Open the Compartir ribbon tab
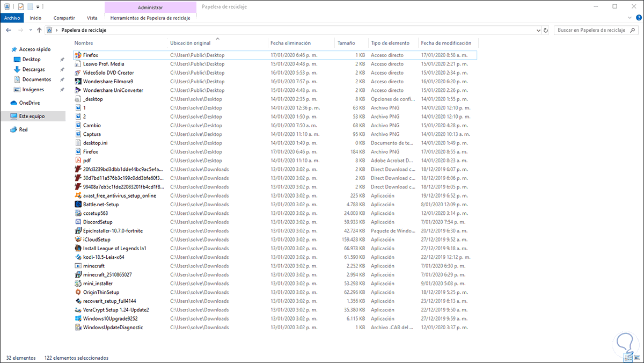 [x=64, y=18]
